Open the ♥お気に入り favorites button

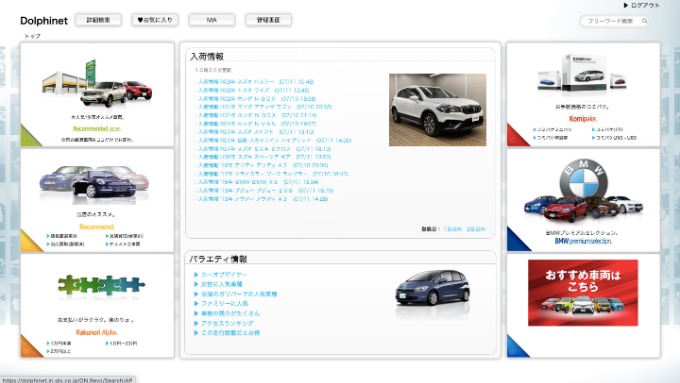pyautogui.click(x=155, y=20)
